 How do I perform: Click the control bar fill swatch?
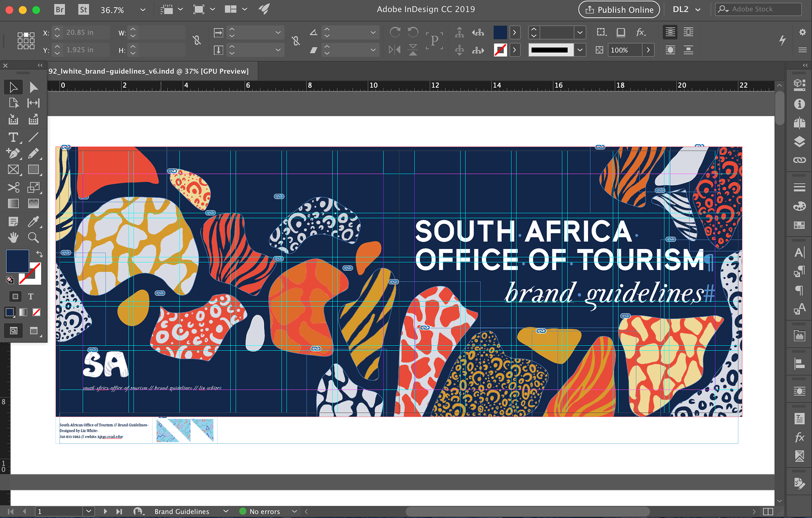pyautogui.click(x=500, y=32)
